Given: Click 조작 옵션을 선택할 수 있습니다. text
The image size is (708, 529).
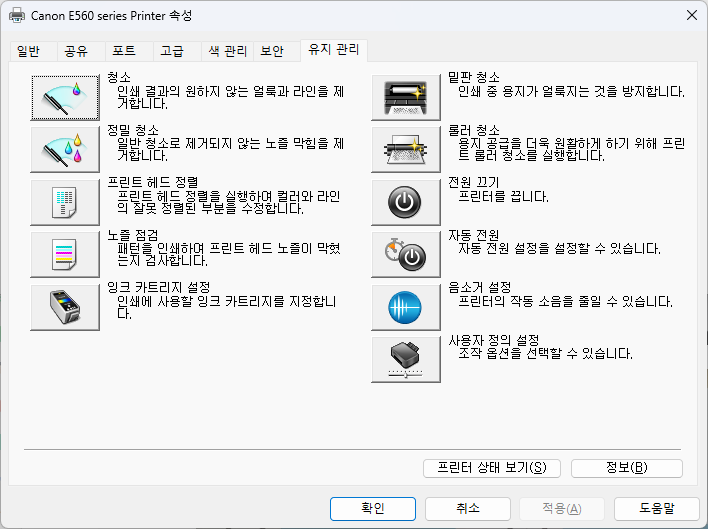Looking at the screenshot, I should tap(545, 353).
